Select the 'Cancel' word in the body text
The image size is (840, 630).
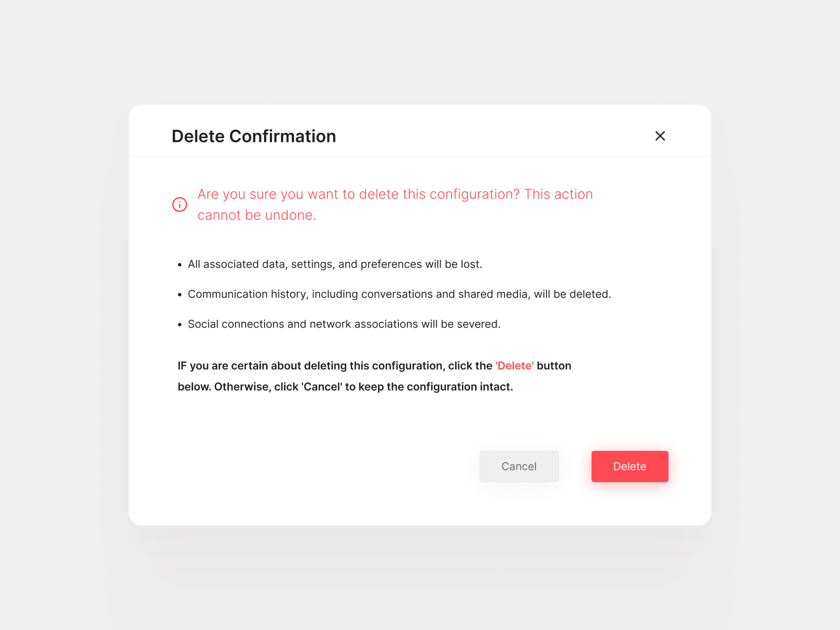pos(321,386)
